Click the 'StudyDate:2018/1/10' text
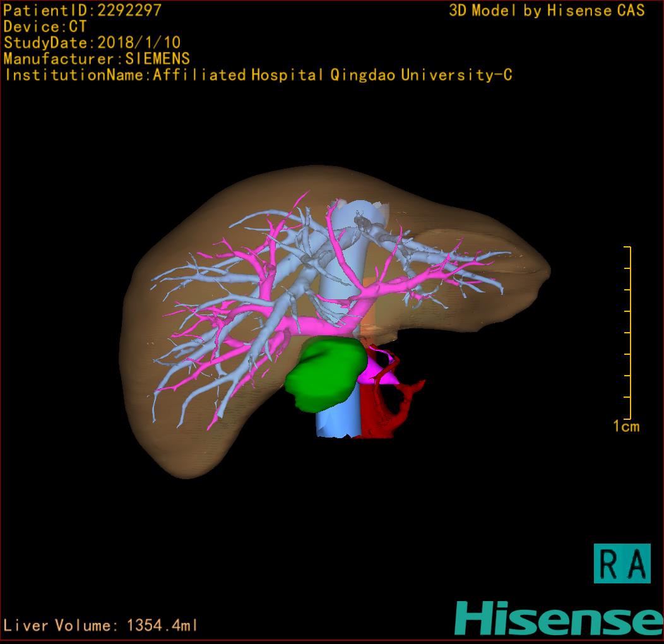 tap(92, 42)
